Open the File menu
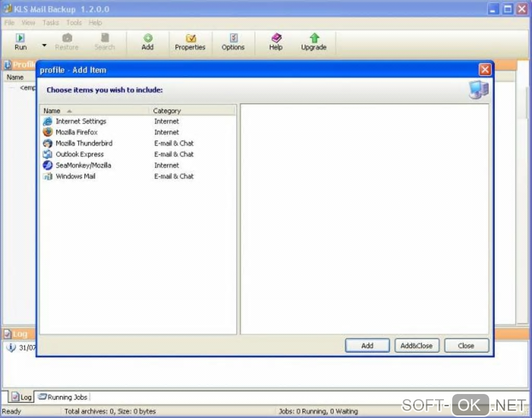Viewport: 532px width, 418px height. pos(9,23)
